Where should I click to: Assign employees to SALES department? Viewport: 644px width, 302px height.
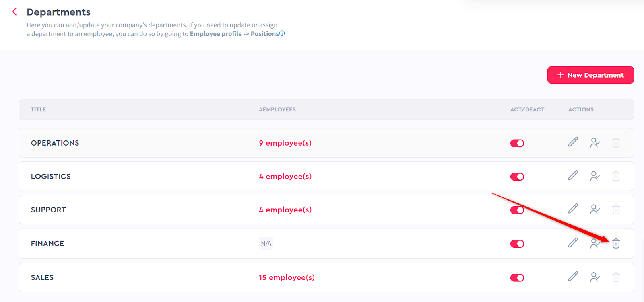pyautogui.click(x=595, y=277)
